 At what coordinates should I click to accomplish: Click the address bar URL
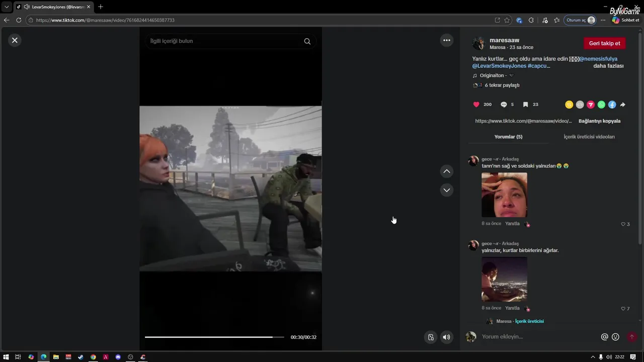(105, 20)
